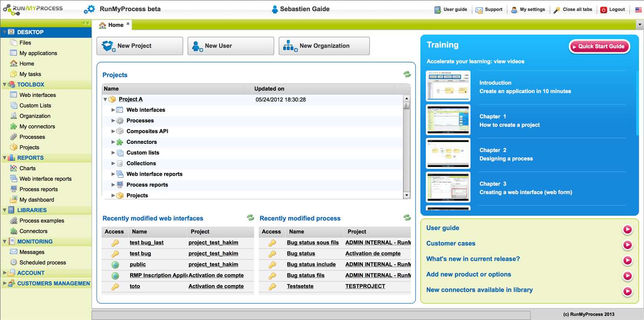The width and height of the screenshot is (644, 320).
Task: Click the Messages envelope icon
Action: (13, 252)
